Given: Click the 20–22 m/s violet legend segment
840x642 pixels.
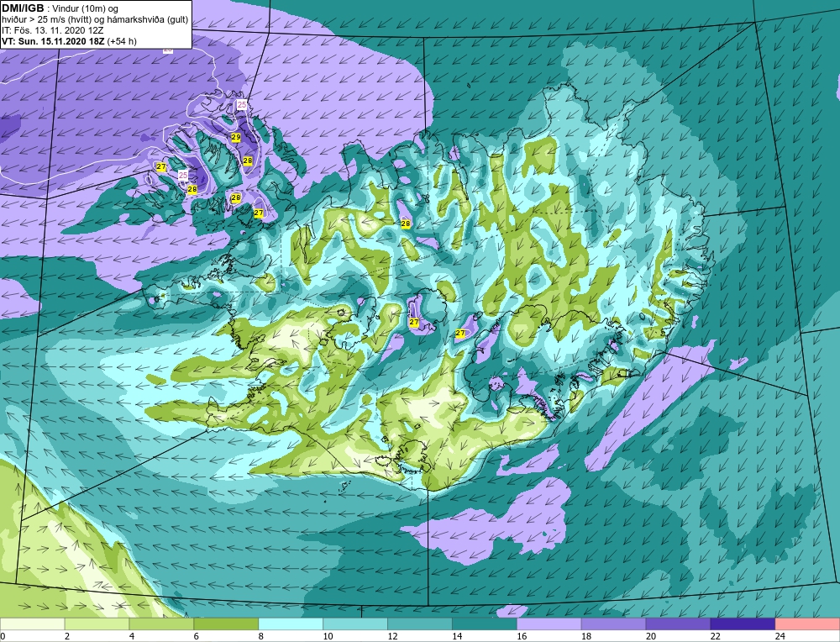Looking at the screenshot, I should [x=678, y=624].
